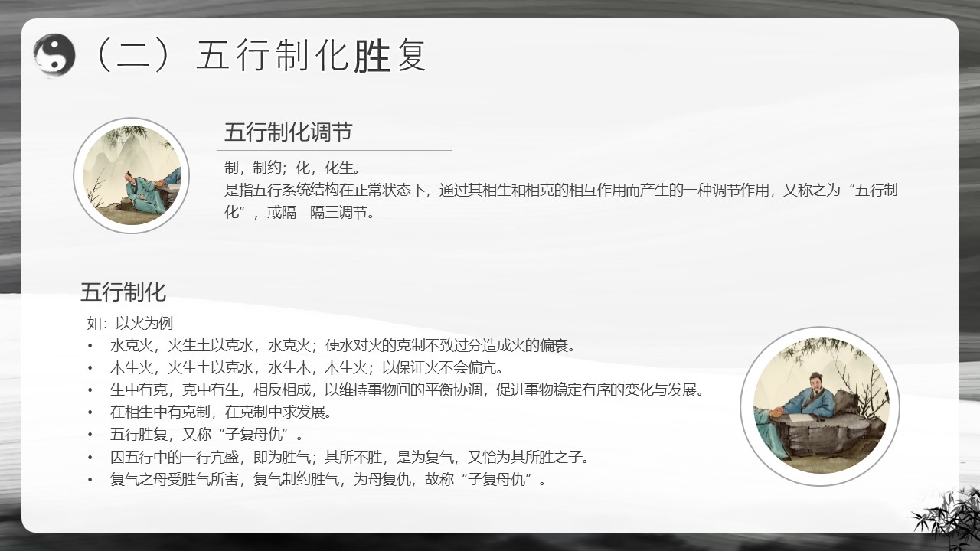Select the circular scholar painting beside the bullet list
The height and width of the screenshot is (551, 980).
820,406
